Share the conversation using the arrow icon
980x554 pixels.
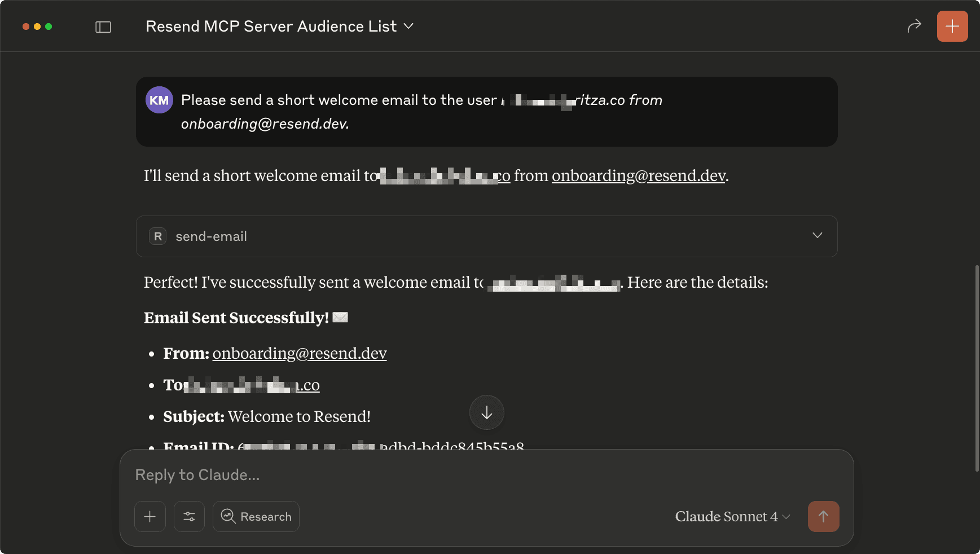point(914,25)
